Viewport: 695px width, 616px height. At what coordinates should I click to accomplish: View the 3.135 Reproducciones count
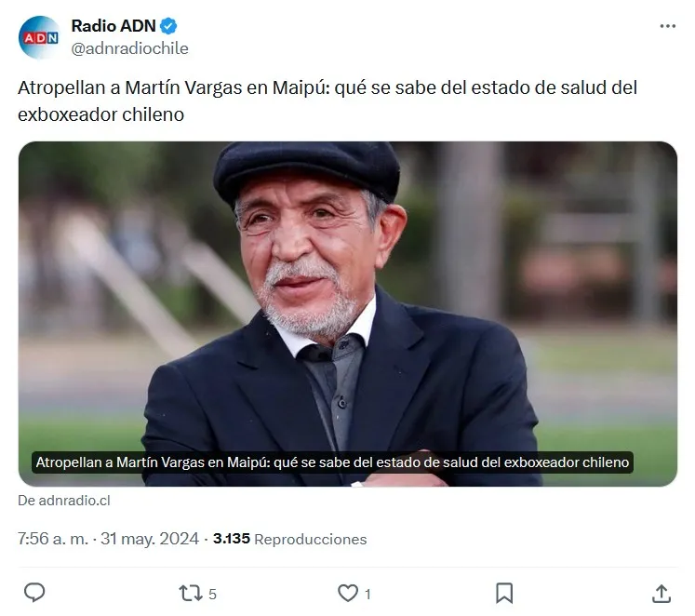pos(290,539)
